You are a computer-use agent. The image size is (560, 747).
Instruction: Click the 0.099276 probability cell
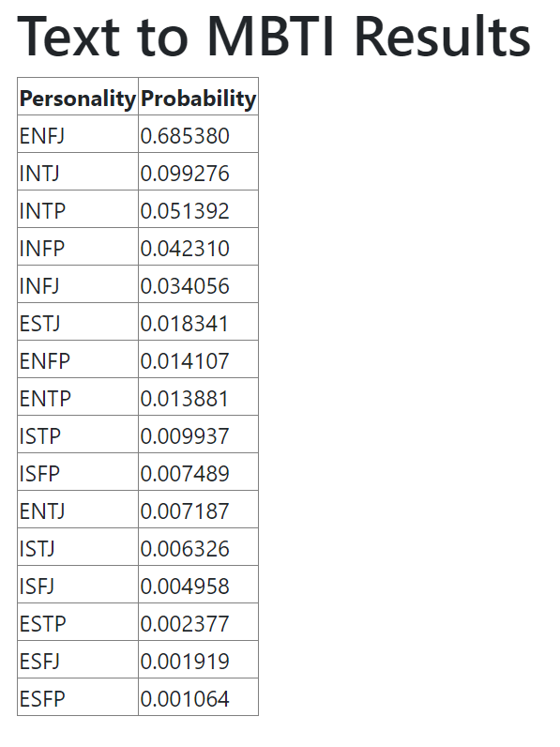198,174
